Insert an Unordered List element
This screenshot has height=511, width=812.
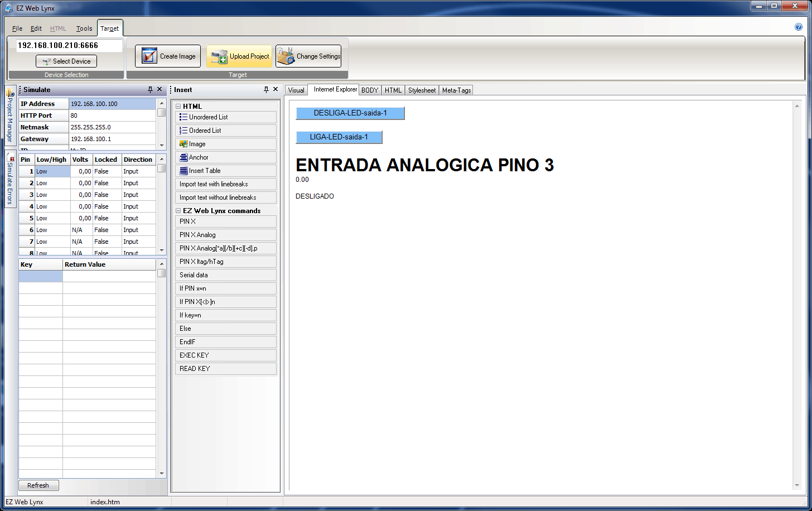pyautogui.click(x=226, y=117)
